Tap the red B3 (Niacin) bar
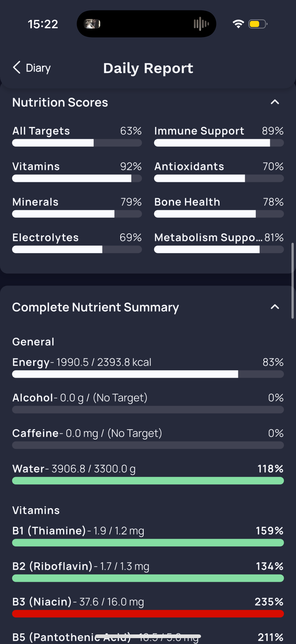Viewport: 296px width, 644px height. 148,614
